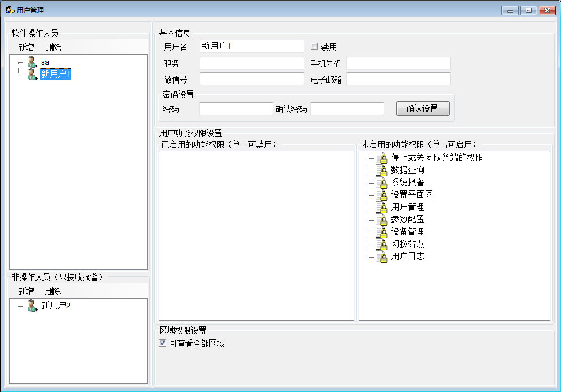Enable the 用户日志 permission
Image resolution: width=561 pixels, height=392 pixels.
408,257
